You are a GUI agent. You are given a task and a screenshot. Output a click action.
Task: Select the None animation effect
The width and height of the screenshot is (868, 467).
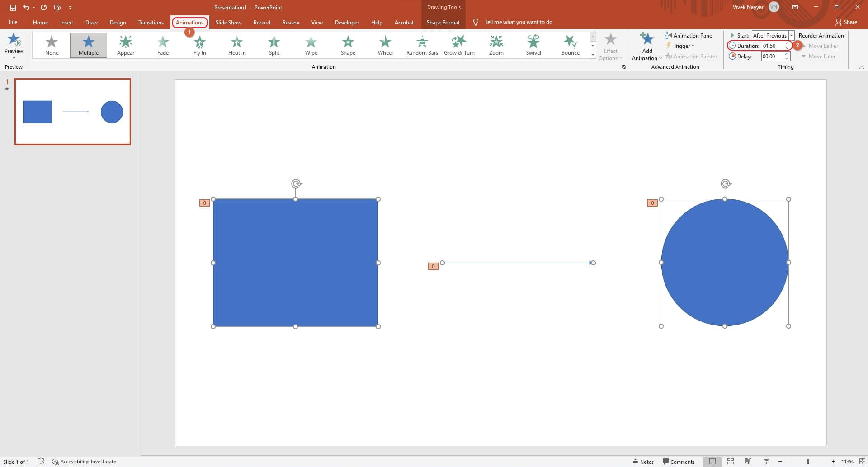pyautogui.click(x=52, y=45)
